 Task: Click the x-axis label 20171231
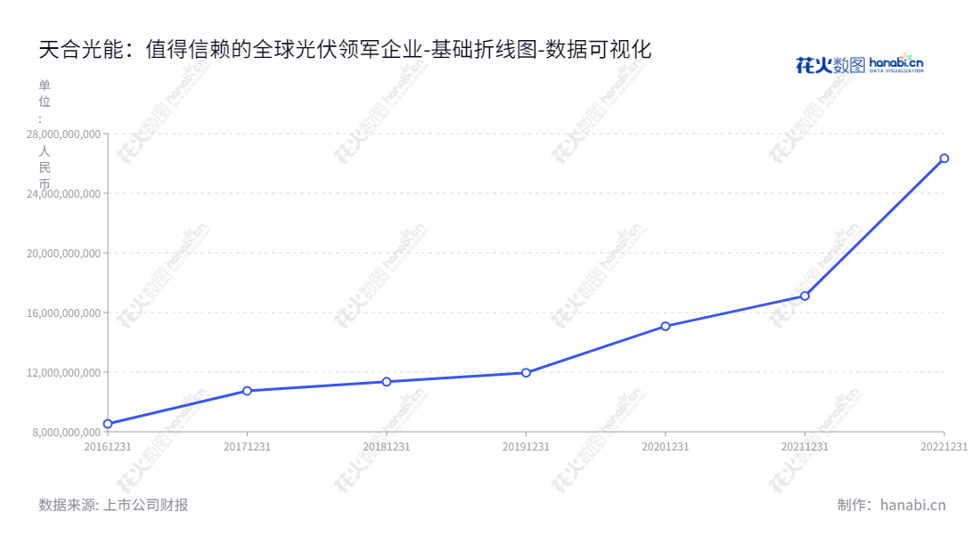coord(247,447)
